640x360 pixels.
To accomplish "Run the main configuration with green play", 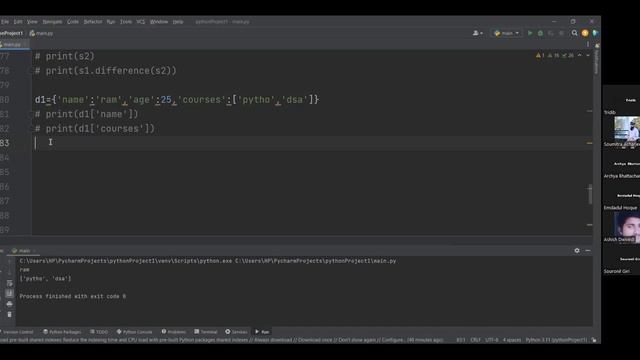I will [x=530, y=33].
